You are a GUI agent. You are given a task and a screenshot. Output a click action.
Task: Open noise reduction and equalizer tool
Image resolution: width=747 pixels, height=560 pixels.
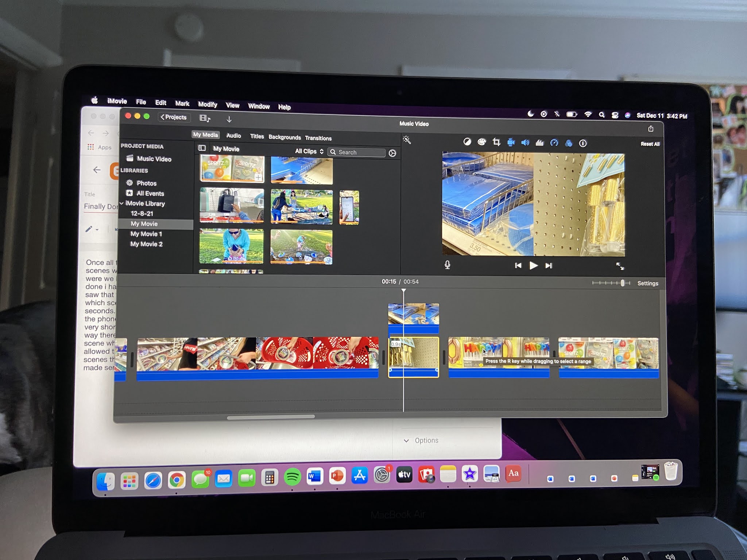pyautogui.click(x=539, y=143)
